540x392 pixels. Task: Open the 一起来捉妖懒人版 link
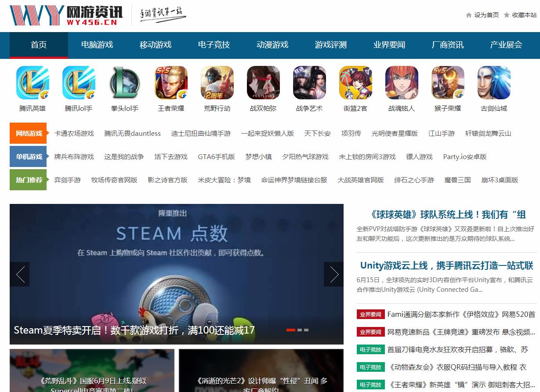[x=268, y=134]
